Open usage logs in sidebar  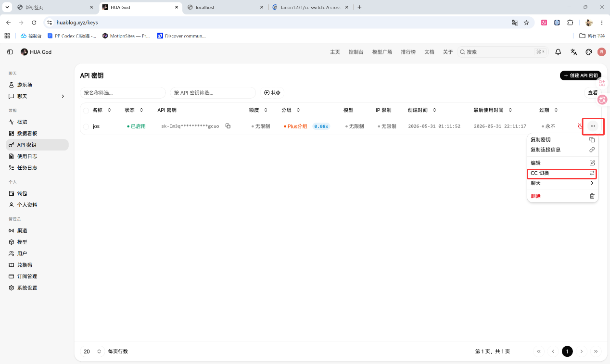pos(37,156)
